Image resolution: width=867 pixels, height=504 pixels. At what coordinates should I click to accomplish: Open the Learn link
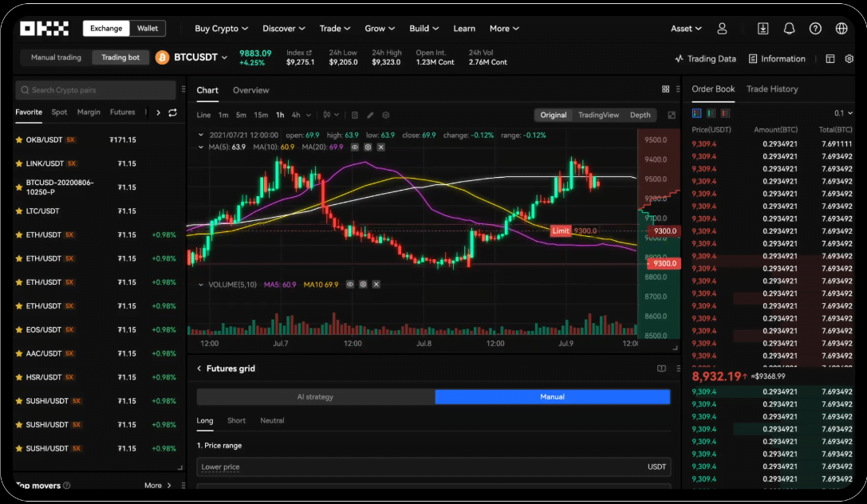[x=464, y=29]
